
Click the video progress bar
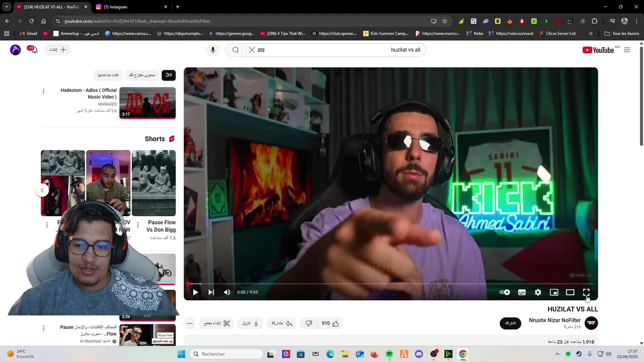click(390, 284)
